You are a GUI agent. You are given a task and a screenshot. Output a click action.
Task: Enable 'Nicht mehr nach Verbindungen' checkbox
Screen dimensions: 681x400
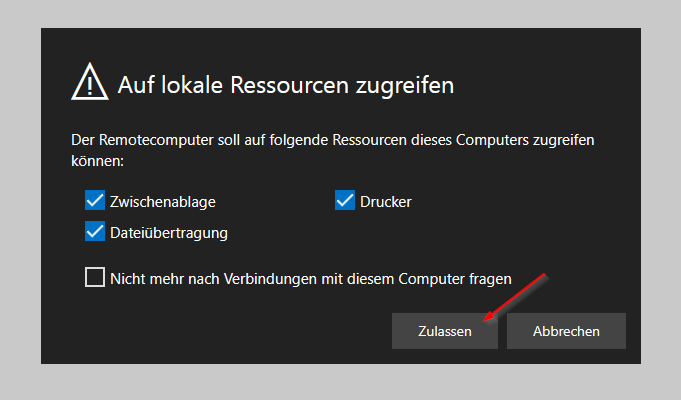click(x=95, y=278)
